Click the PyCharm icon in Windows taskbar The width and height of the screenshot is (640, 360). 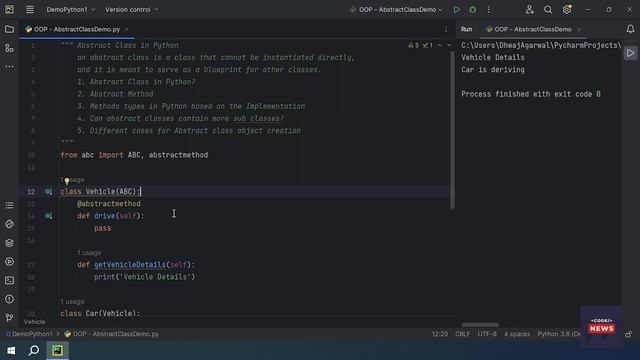pos(57,350)
